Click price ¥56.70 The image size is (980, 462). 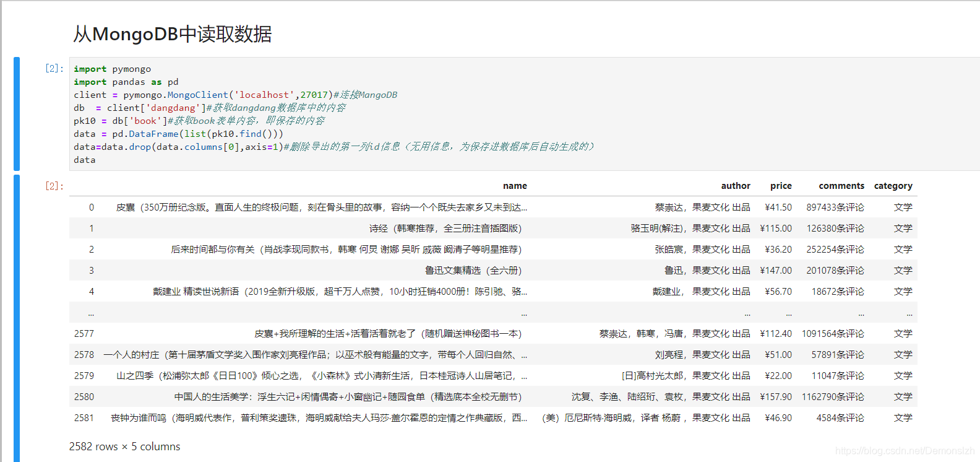click(778, 292)
